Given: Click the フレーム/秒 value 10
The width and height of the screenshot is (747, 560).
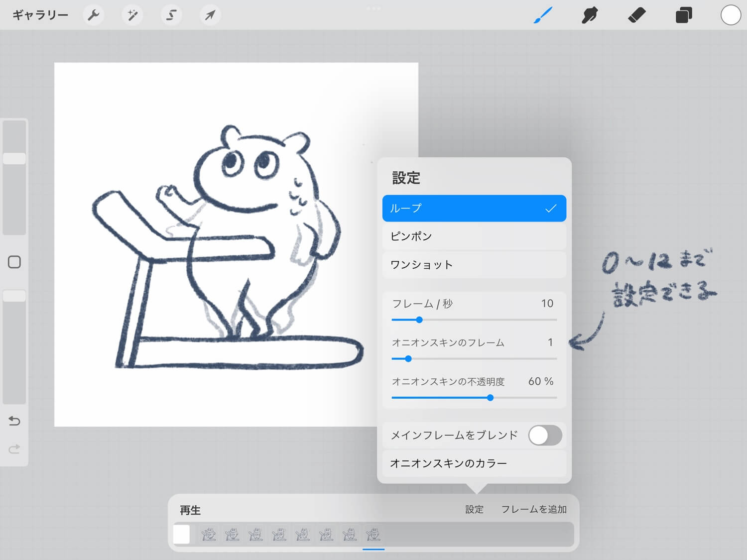Looking at the screenshot, I should coord(547,303).
